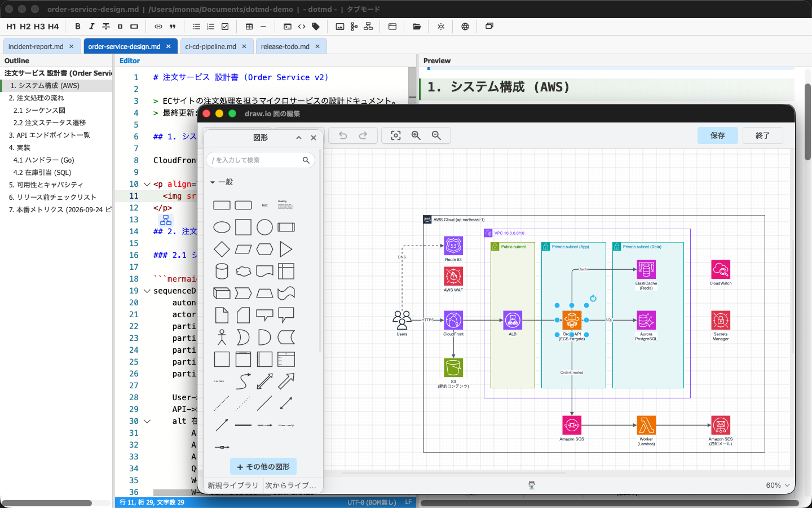812x508 pixels.
Task: Click 次からライブ… button
Action: 291,485
